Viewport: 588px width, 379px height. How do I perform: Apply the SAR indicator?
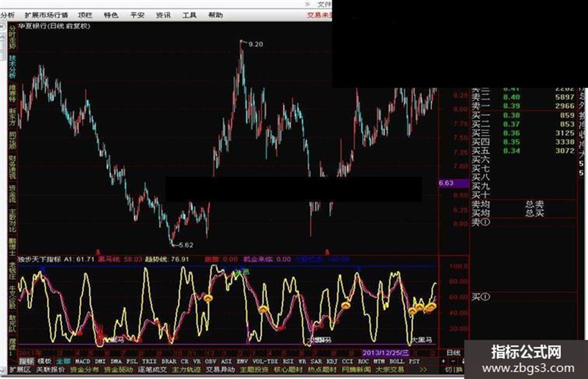click(317, 362)
